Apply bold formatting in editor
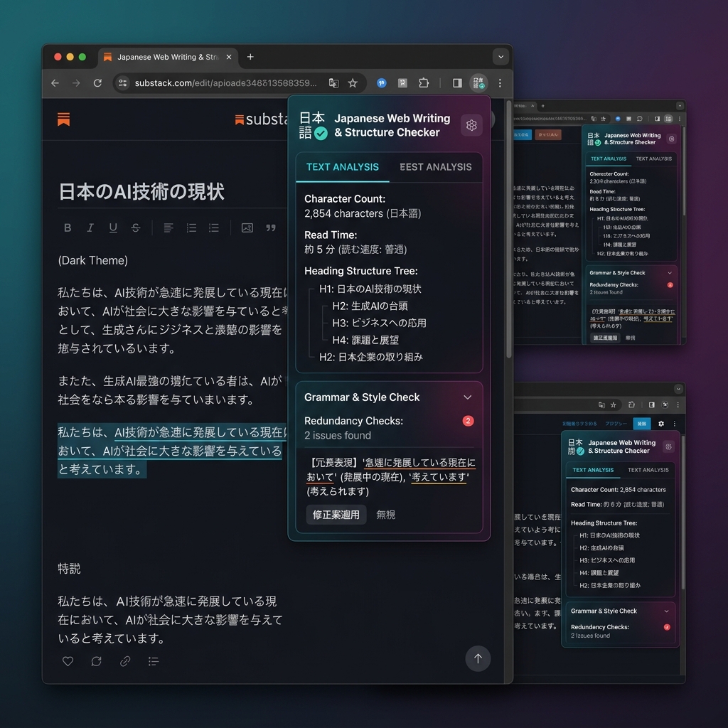Screen dimensions: 728x728 point(68,227)
